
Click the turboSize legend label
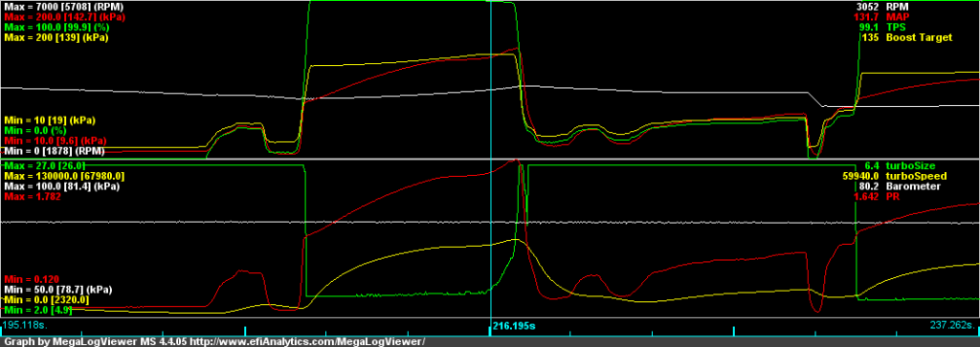pos(911,165)
